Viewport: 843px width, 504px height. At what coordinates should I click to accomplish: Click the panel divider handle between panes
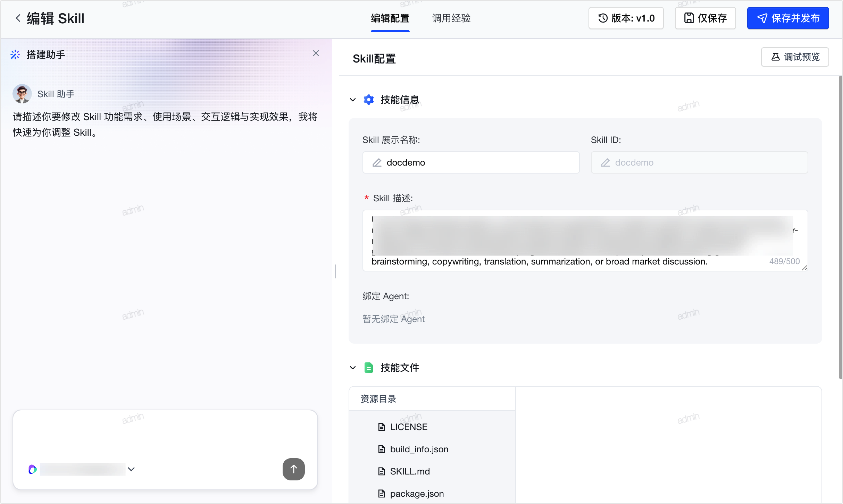[335, 271]
